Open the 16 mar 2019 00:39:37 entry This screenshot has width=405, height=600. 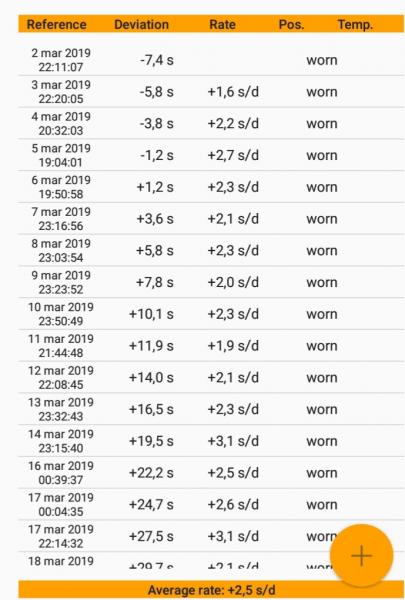pyautogui.click(x=211, y=473)
